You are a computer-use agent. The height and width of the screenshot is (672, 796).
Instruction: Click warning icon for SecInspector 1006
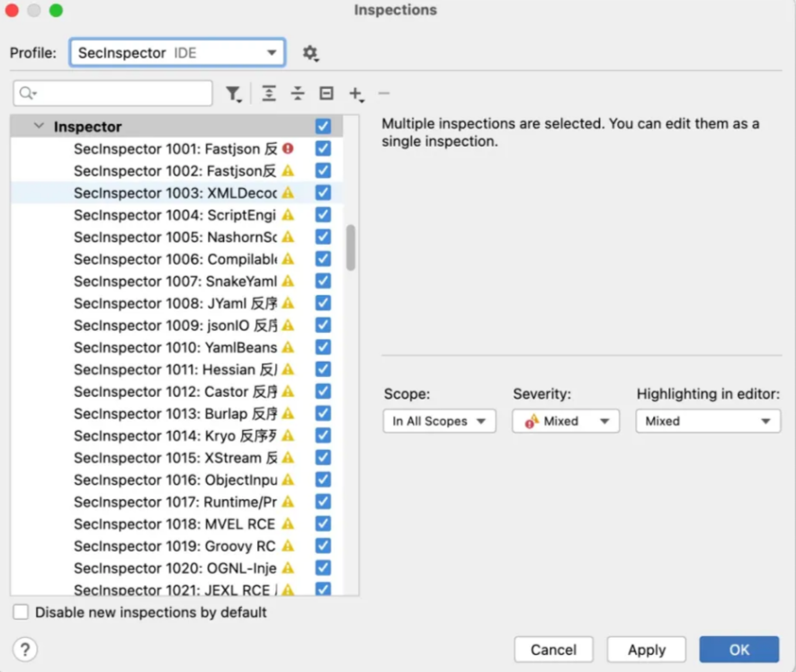(288, 259)
